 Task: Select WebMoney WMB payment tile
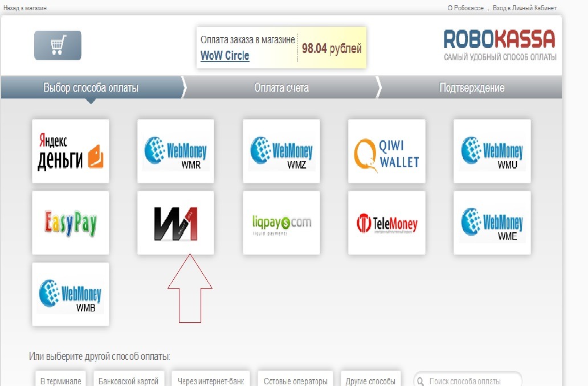pyautogui.click(x=71, y=294)
